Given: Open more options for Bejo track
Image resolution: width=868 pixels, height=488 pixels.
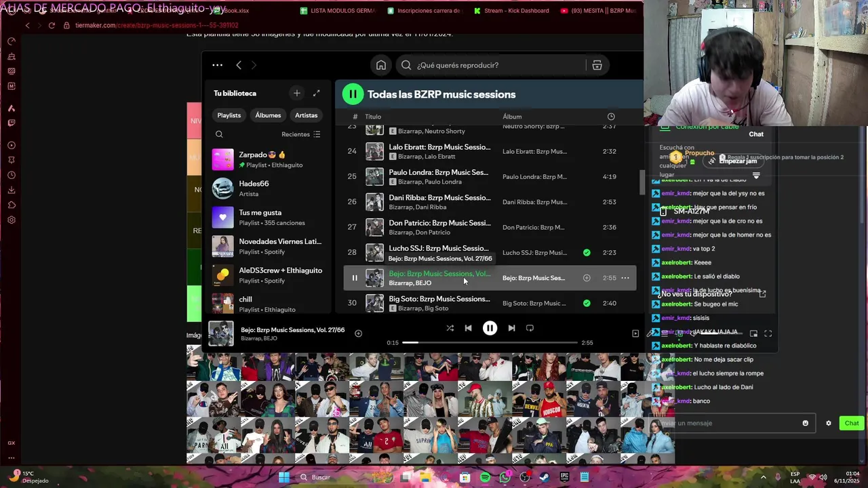Looking at the screenshot, I should [x=625, y=278].
